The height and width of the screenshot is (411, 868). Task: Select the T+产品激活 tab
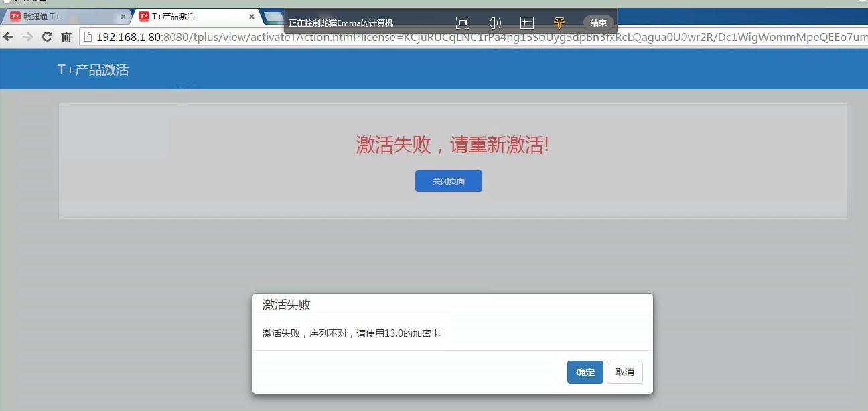tap(197, 16)
